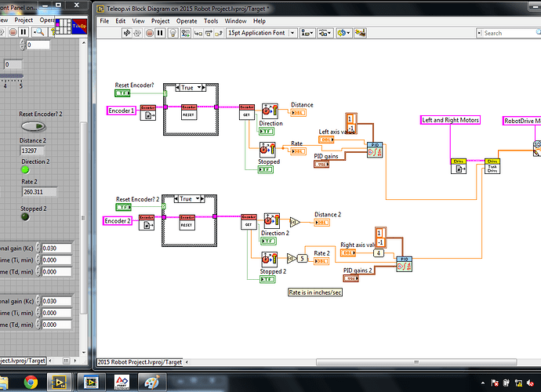The height and width of the screenshot is (392, 541).
Task: Open the File menu
Action: click(x=104, y=21)
